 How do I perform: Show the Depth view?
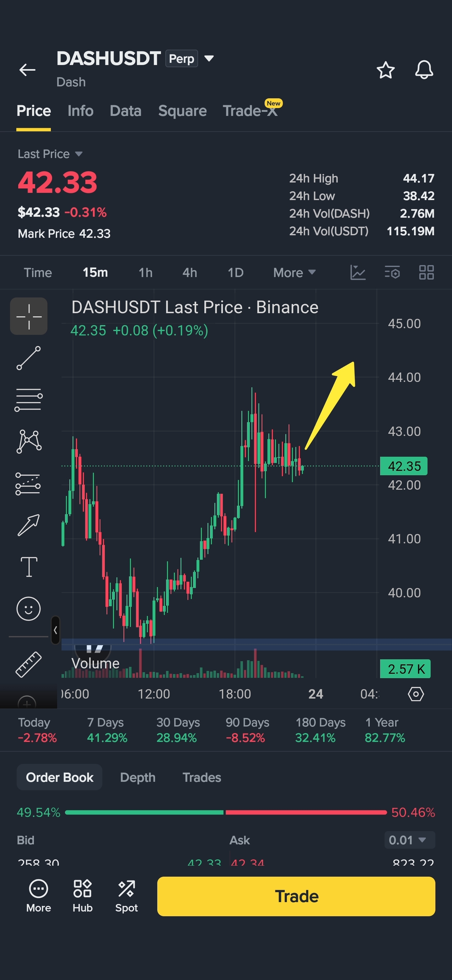137,777
